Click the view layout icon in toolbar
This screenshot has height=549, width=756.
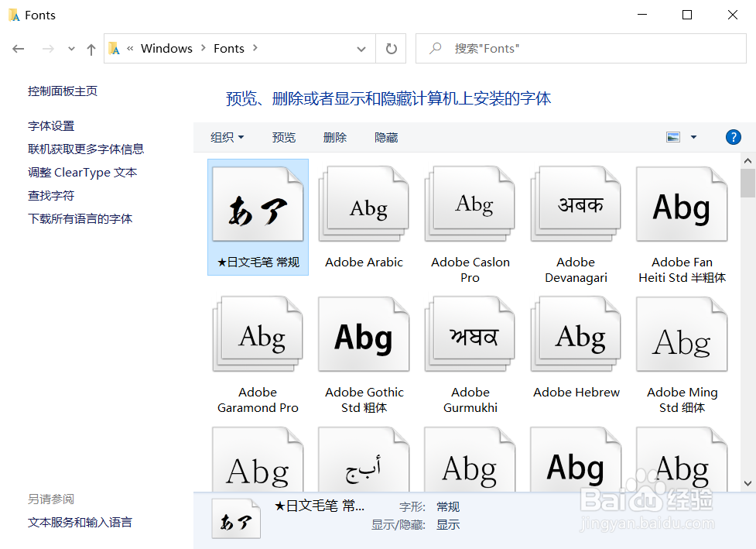(673, 138)
